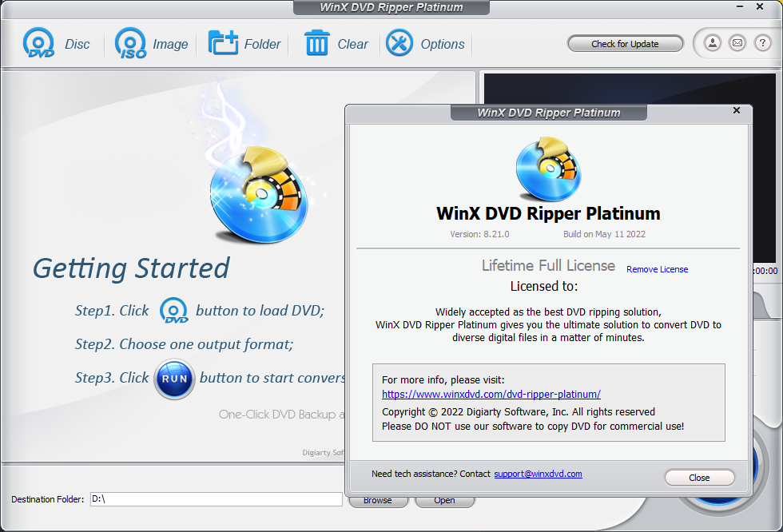The width and height of the screenshot is (783, 532).
Task: Click the large disc logo in About dialog
Action: [548, 169]
